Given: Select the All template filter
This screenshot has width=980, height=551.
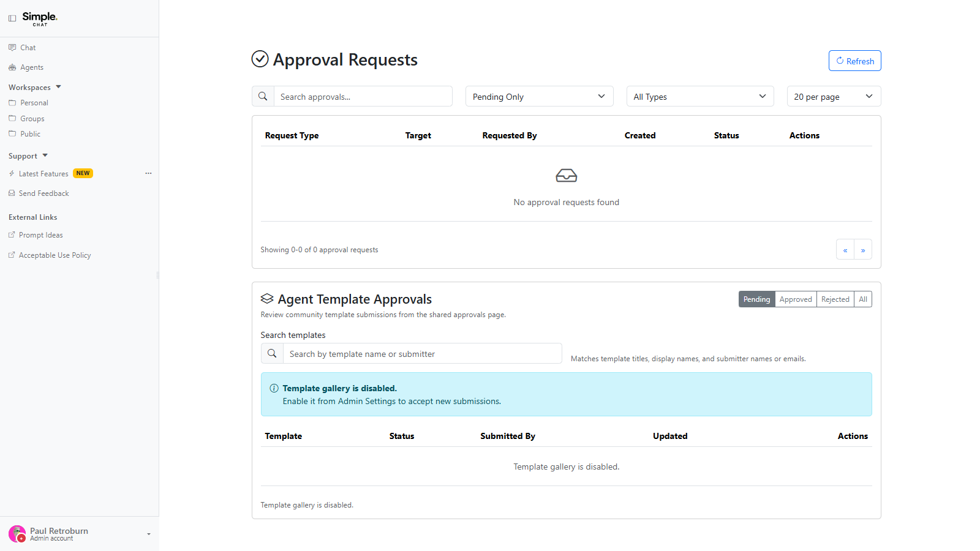Looking at the screenshot, I should point(863,299).
